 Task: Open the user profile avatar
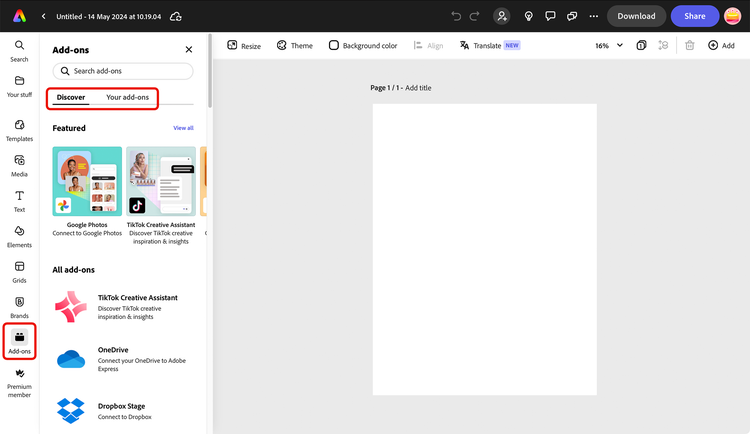(x=732, y=16)
